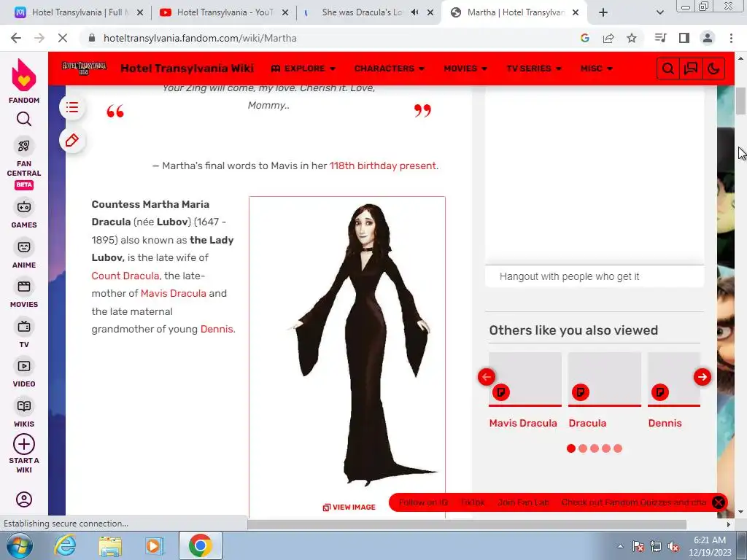
Task: Open the Wikis book icon
Action: tap(24, 406)
